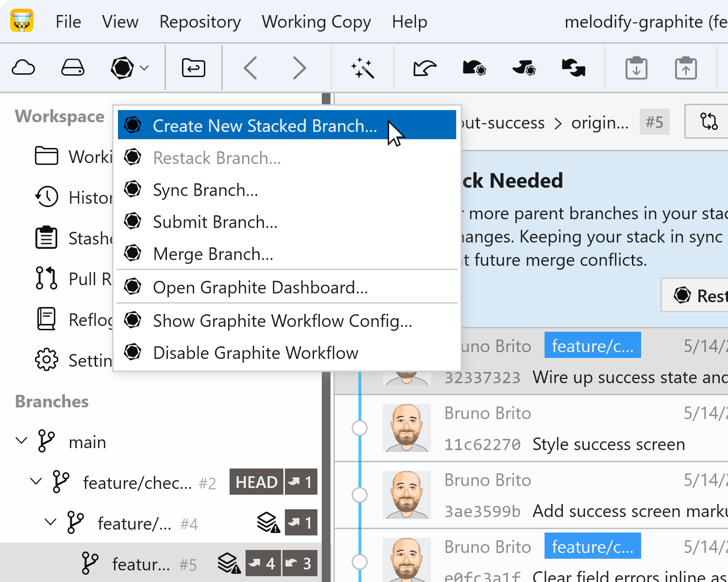
Task: Click the sync branch arrows icon
Action: coord(573,68)
